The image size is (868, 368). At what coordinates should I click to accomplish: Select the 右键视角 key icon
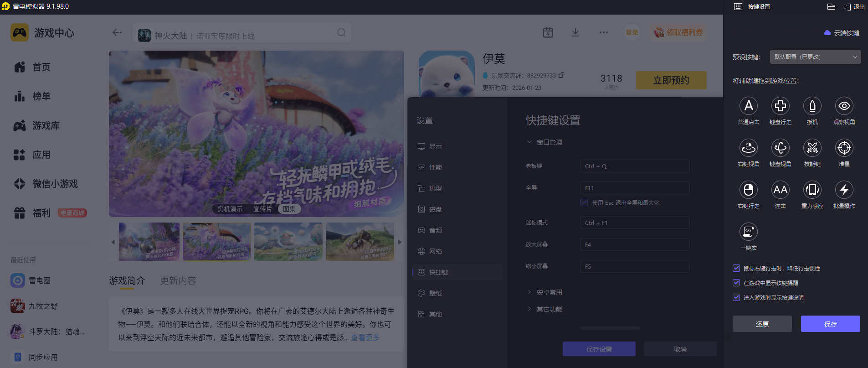pyautogui.click(x=748, y=148)
